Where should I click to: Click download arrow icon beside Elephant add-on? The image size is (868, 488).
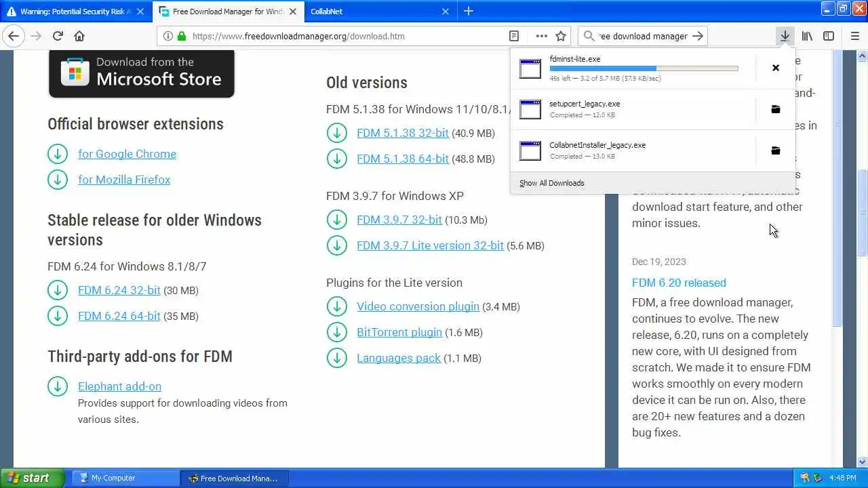click(x=58, y=386)
